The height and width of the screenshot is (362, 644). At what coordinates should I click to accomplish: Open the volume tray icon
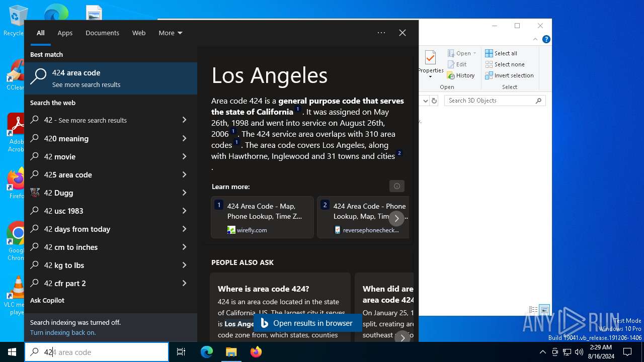tap(579, 352)
